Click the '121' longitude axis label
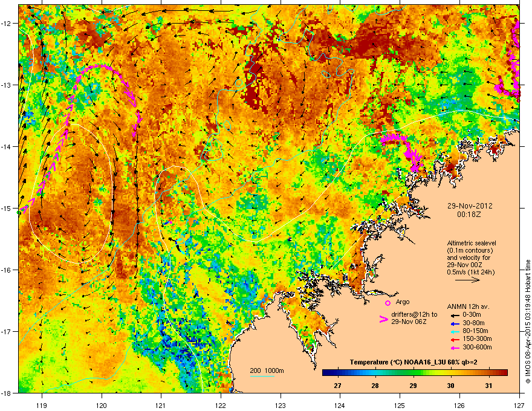The height and width of the screenshot is (411, 532). tap(161, 405)
